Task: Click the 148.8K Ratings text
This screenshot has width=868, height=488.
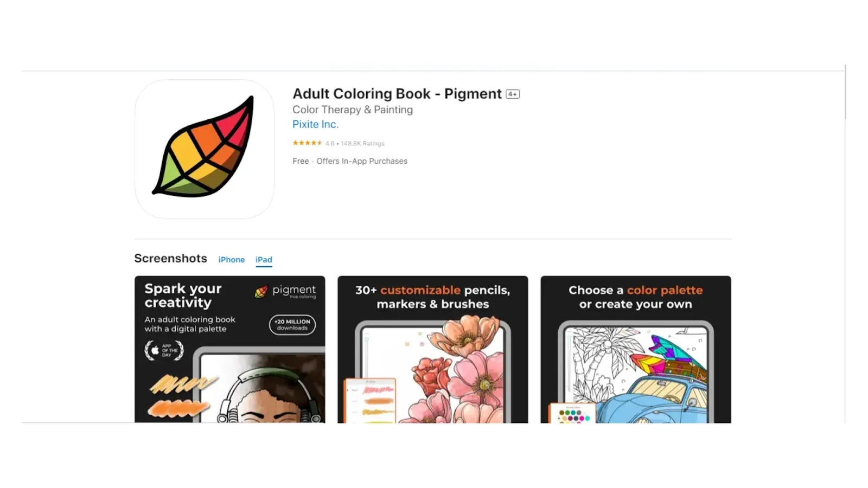Action: point(362,144)
